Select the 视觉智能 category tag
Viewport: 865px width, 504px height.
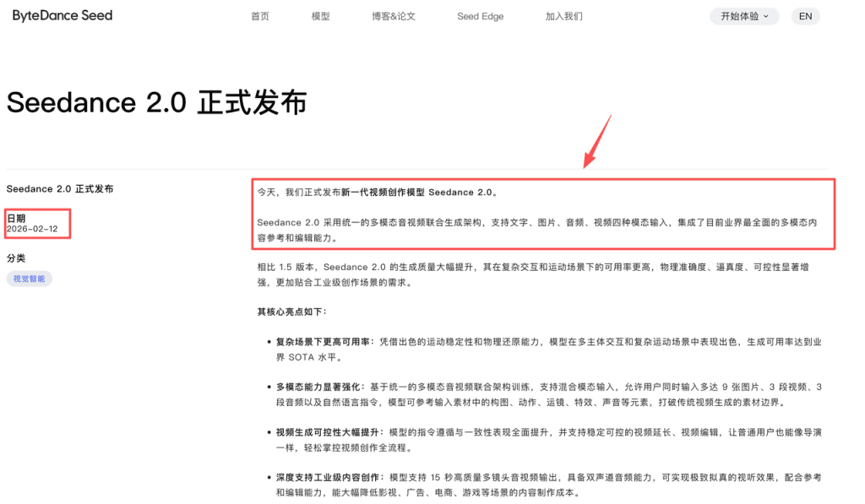[x=30, y=279]
